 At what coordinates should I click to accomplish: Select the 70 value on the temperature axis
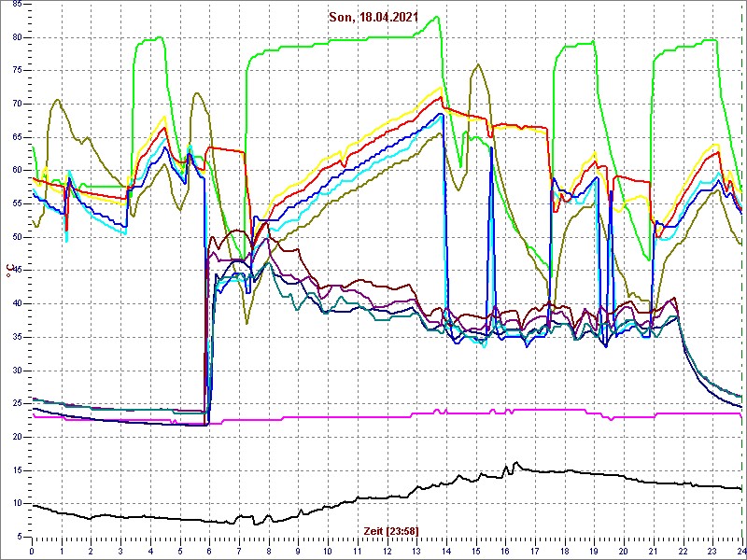[x=18, y=105]
